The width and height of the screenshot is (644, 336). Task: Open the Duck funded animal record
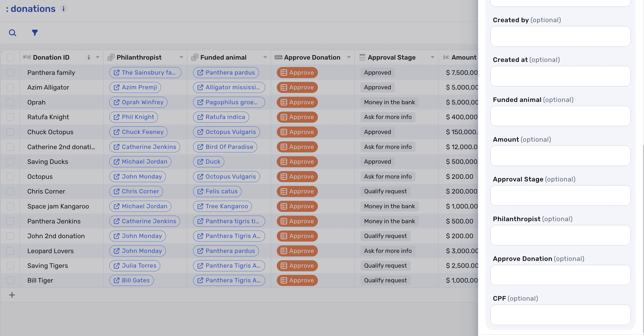click(209, 162)
